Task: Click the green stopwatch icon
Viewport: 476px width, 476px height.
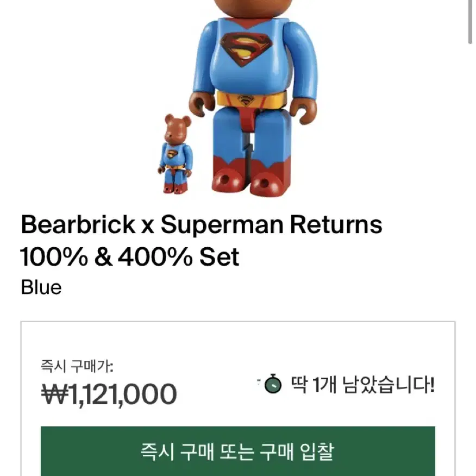Action: pyautogui.click(x=273, y=384)
